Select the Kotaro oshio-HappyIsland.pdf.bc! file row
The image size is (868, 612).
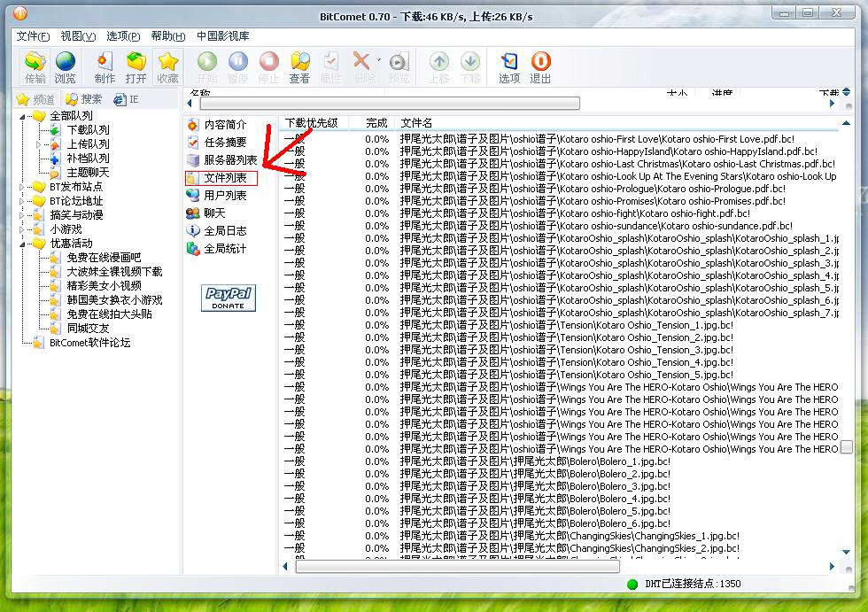(x=560, y=151)
